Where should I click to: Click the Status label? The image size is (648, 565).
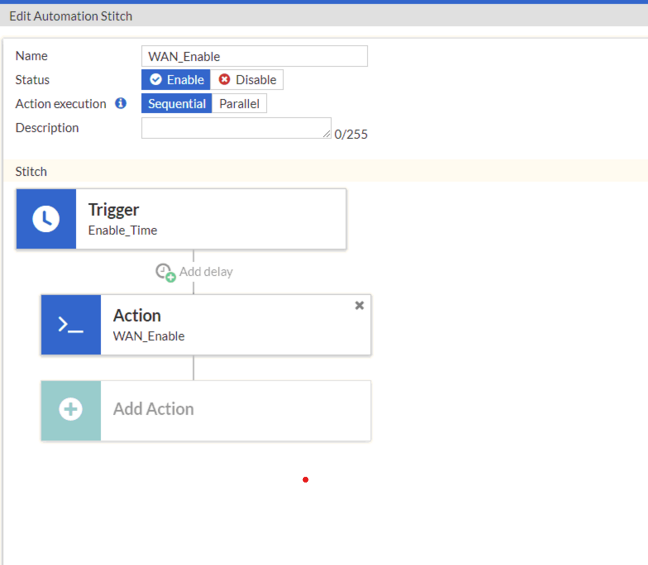click(x=32, y=80)
